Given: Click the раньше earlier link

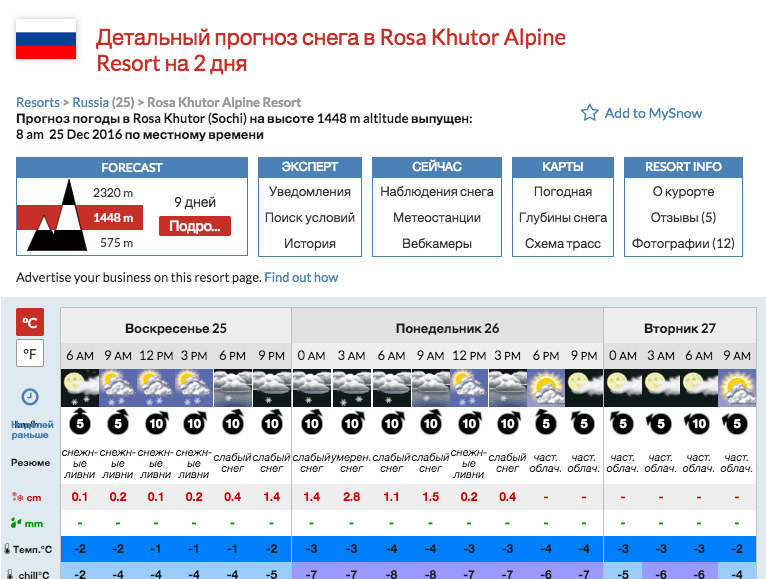Looking at the screenshot, I should [30, 435].
